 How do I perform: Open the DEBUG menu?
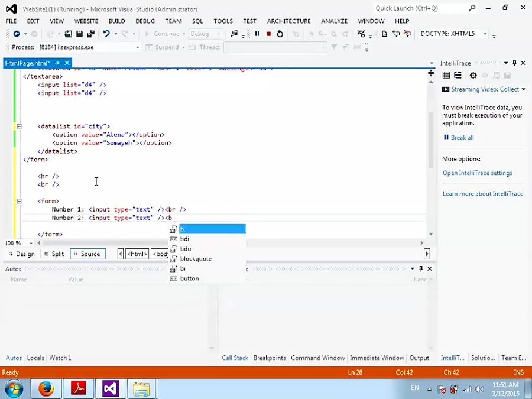click(145, 21)
